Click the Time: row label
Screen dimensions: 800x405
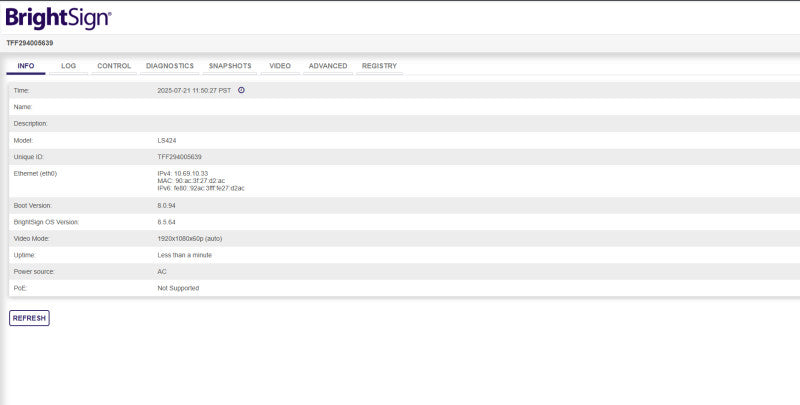(x=21, y=91)
